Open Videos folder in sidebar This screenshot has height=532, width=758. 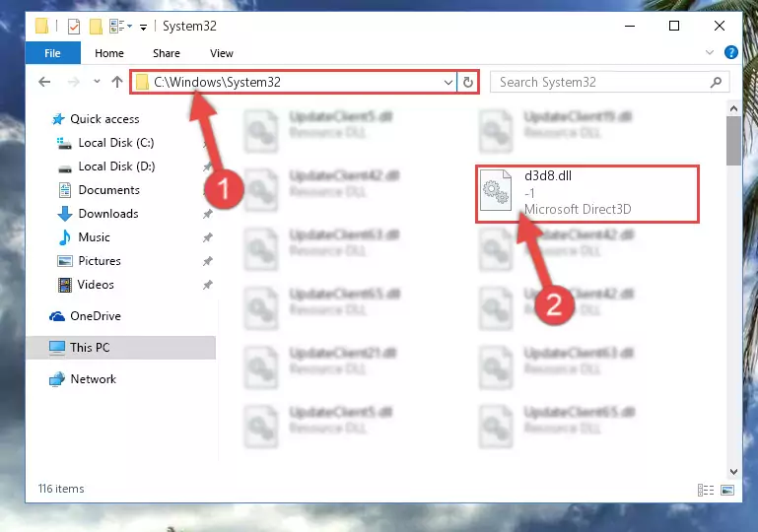pyautogui.click(x=96, y=285)
